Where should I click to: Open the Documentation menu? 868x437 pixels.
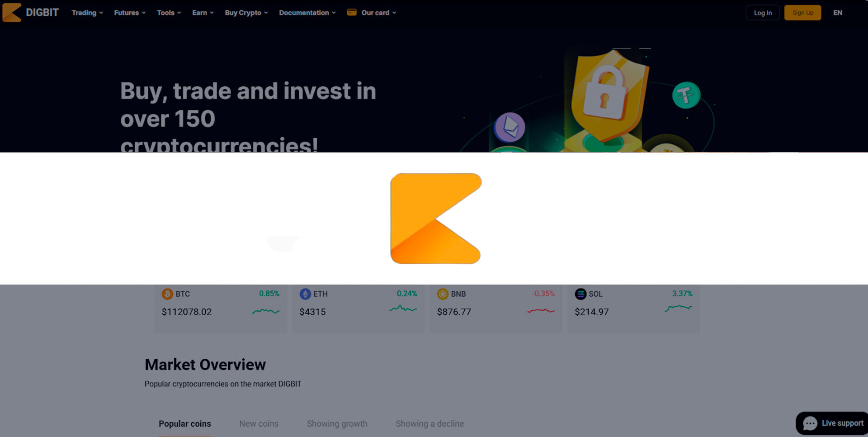pyautogui.click(x=304, y=13)
